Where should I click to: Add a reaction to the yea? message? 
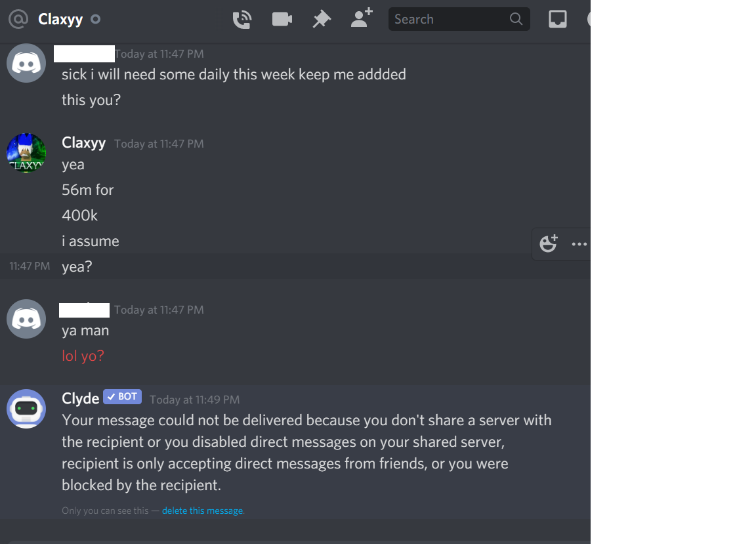(548, 243)
